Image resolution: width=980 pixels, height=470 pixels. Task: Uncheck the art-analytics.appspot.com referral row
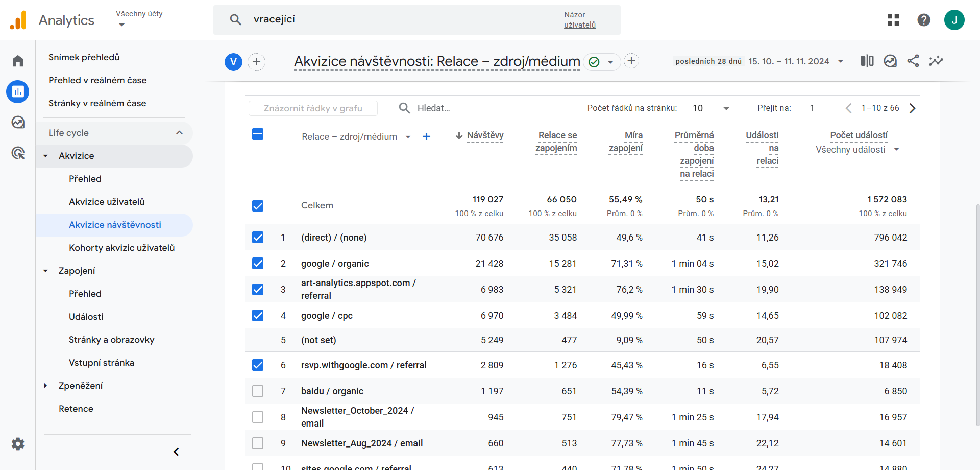pyautogui.click(x=258, y=290)
